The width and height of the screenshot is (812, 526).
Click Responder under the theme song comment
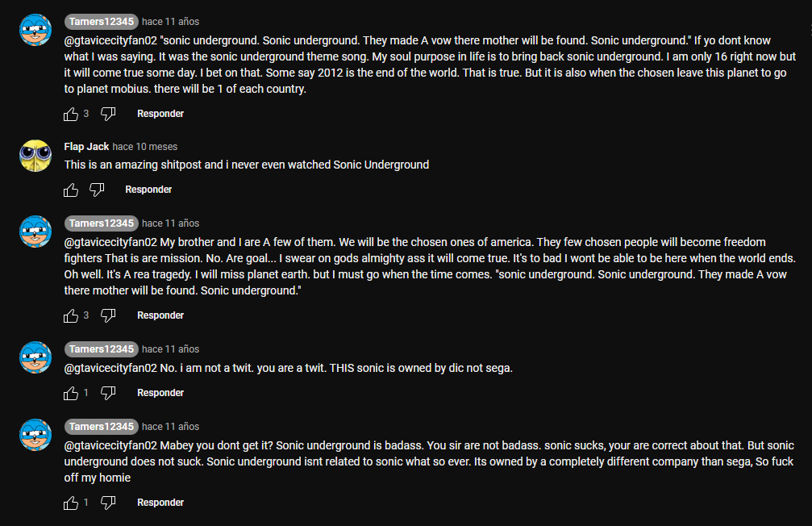160,114
